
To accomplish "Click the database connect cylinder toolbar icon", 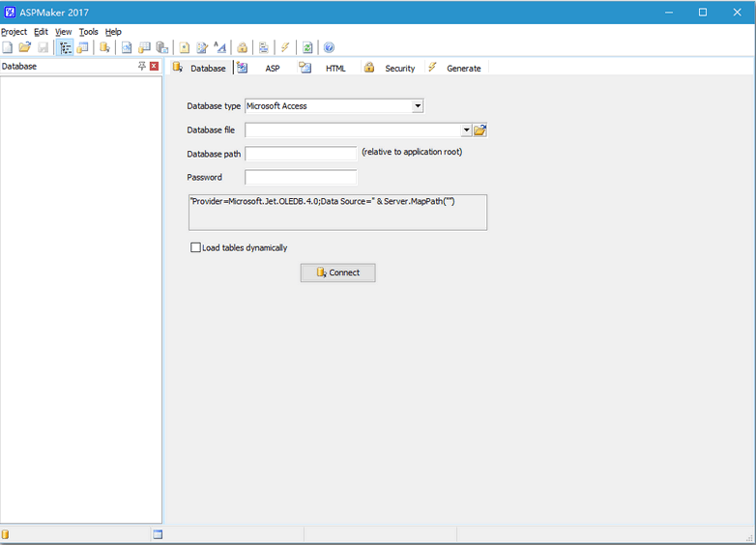I will coord(104,47).
